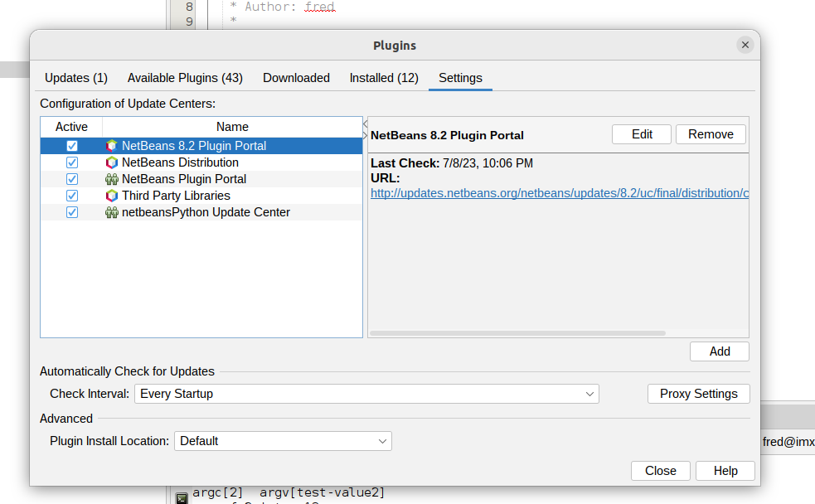Collapse the details pane with the splitter's right arrow
Viewport: 815px width, 504px height.
tap(366, 136)
